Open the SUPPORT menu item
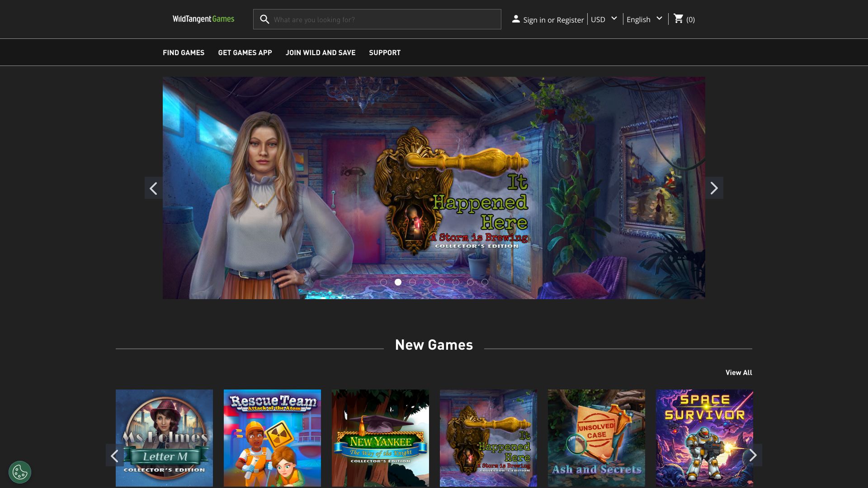 385,52
